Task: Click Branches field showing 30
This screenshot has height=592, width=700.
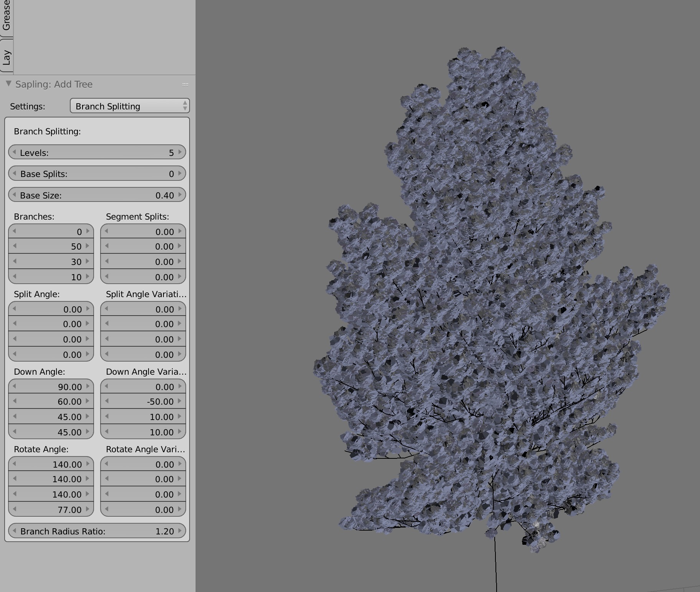Action: click(x=51, y=261)
